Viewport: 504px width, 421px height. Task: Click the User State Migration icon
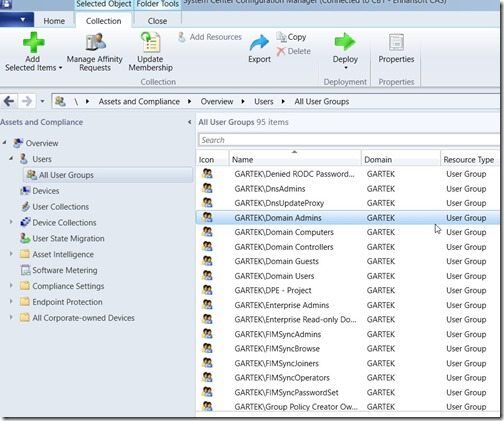click(x=25, y=238)
